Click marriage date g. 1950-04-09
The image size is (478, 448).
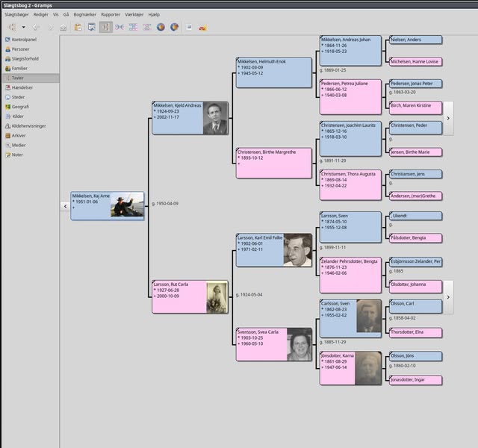point(165,204)
